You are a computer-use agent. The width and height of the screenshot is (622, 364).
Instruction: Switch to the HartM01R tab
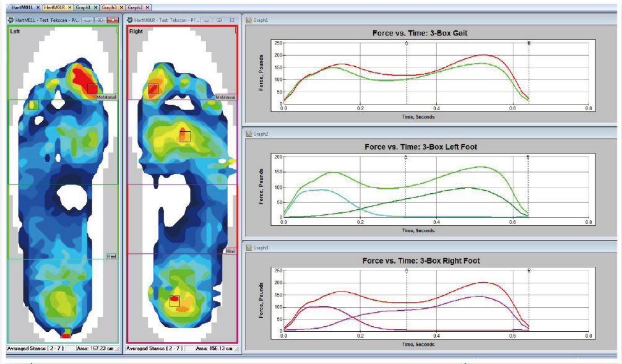point(55,7)
